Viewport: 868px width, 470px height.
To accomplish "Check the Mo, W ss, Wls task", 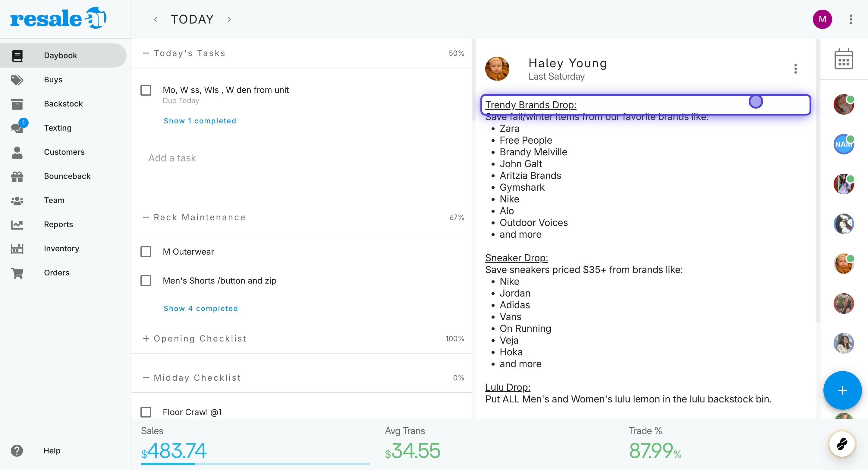I will pyautogui.click(x=146, y=90).
